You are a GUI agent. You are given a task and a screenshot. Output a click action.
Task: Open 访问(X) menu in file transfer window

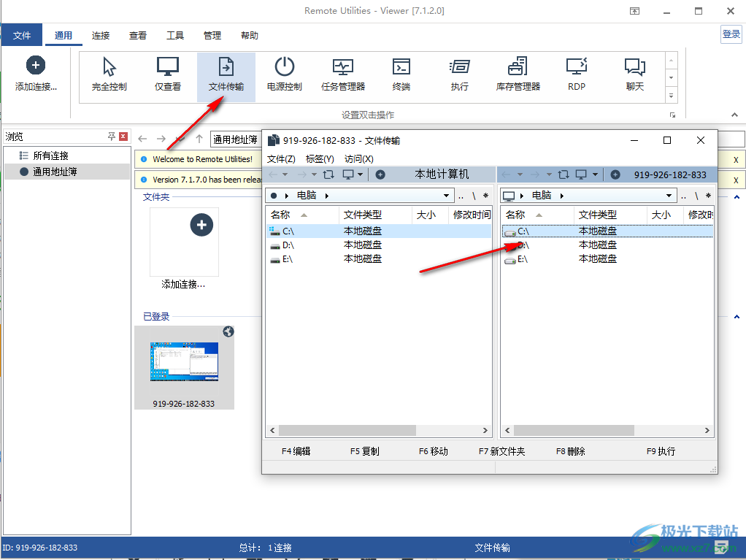click(359, 159)
